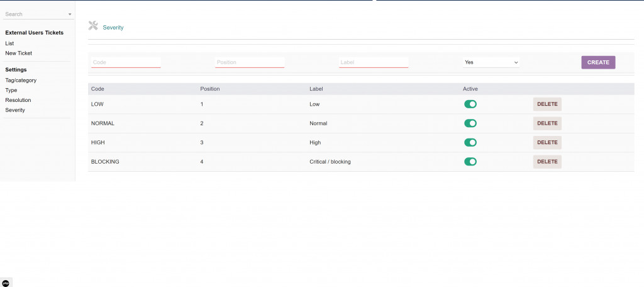Click the Severity page title link
The image size is (644, 287).
[113, 28]
